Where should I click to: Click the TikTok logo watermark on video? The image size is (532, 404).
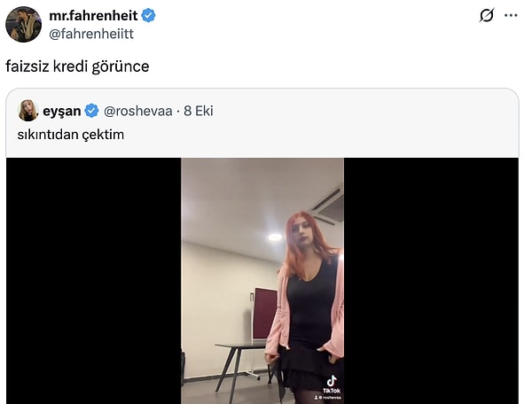coord(331,384)
